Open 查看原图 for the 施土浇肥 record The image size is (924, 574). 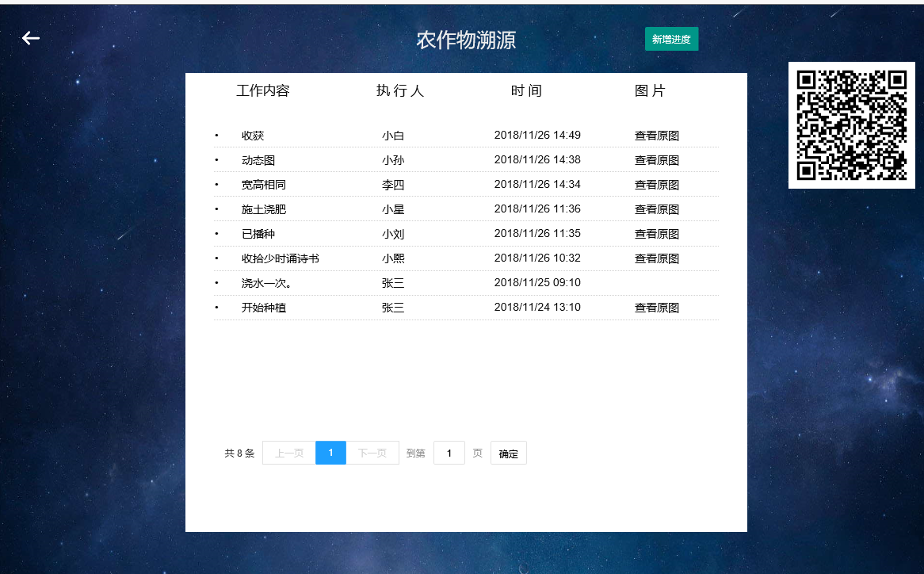tap(656, 209)
